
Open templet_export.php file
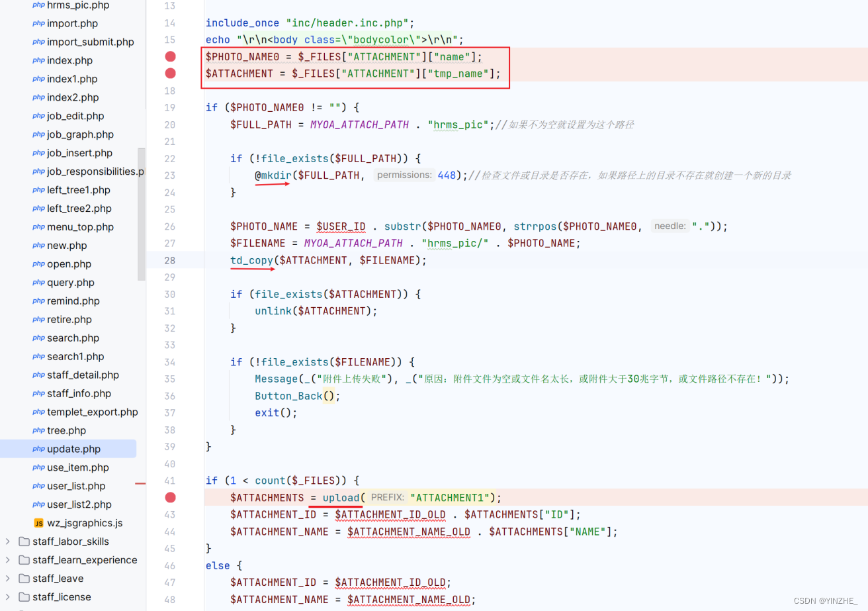pos(93,413)
